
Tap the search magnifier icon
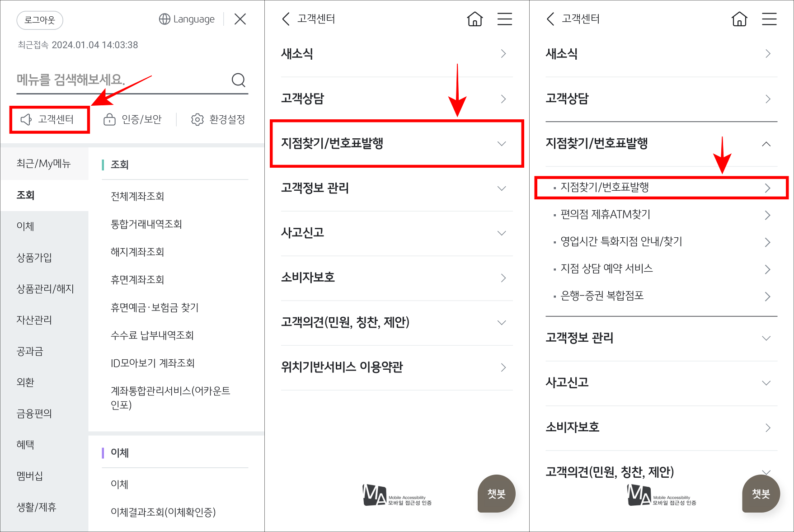[238, 80]
